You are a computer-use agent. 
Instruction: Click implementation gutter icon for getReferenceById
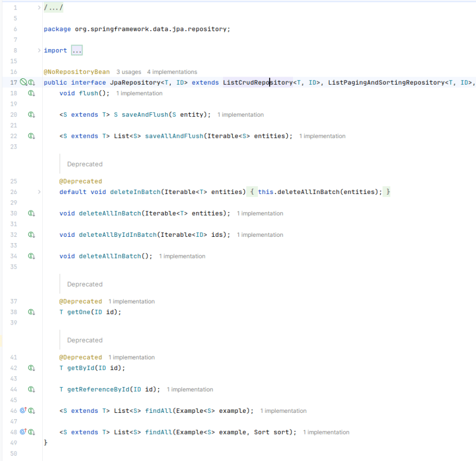point(32,389)
